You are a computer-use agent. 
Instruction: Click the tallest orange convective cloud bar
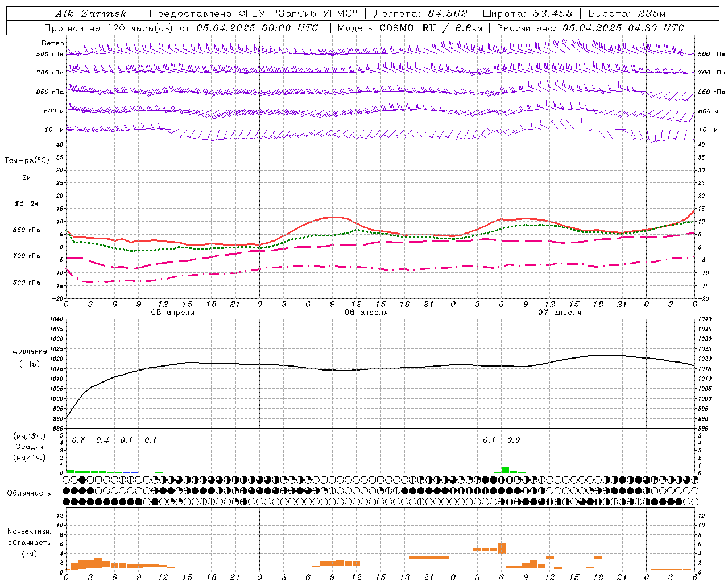tap(501, 548)
